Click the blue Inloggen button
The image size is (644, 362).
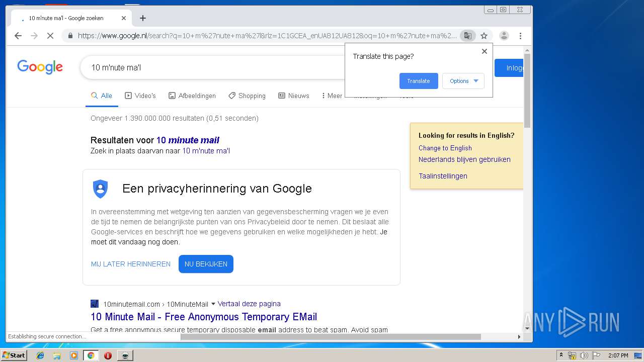tap(509, 68)
